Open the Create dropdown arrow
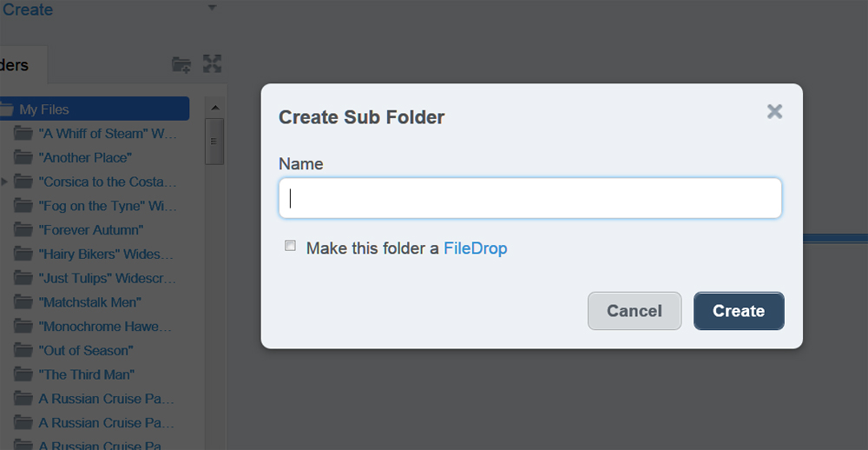 [x=212, y=8]
